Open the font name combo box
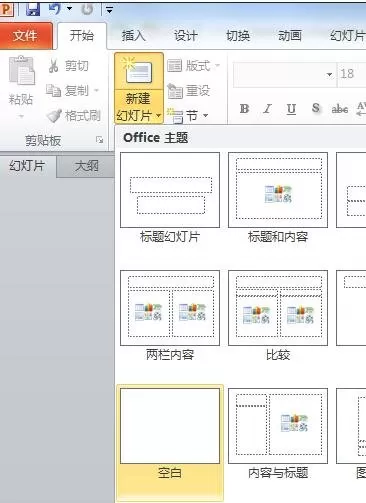Viewport: 366px width, 503px height. click(284, 74)
